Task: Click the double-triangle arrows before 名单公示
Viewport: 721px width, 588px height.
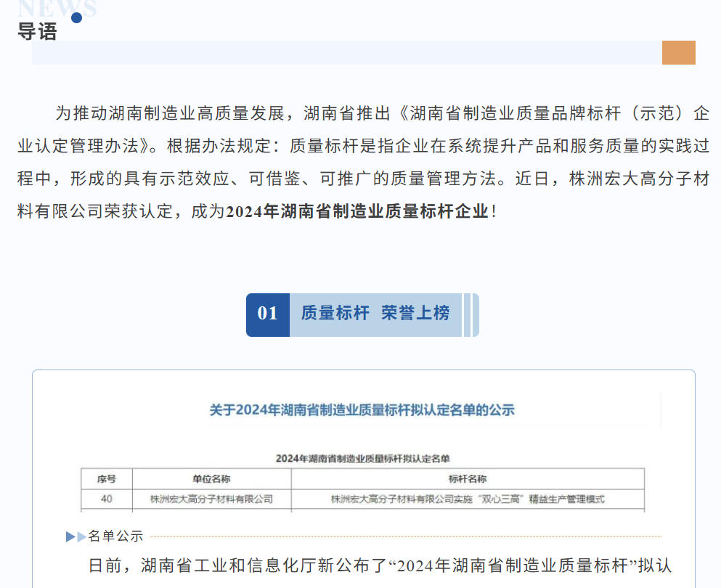Action: [76, 536]
